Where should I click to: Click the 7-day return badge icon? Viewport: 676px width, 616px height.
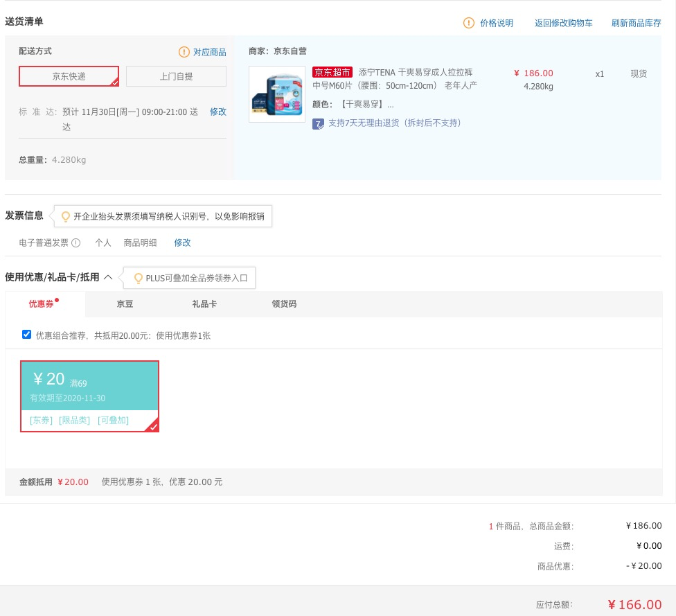pyautogui.click(x=318, y=124)
